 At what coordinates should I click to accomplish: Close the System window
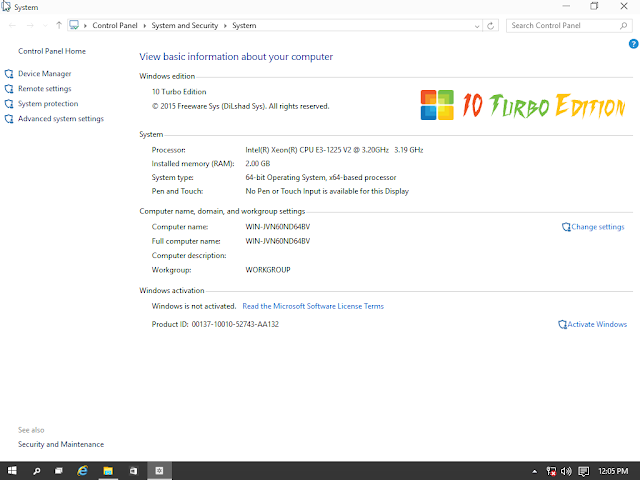point(624,6)
